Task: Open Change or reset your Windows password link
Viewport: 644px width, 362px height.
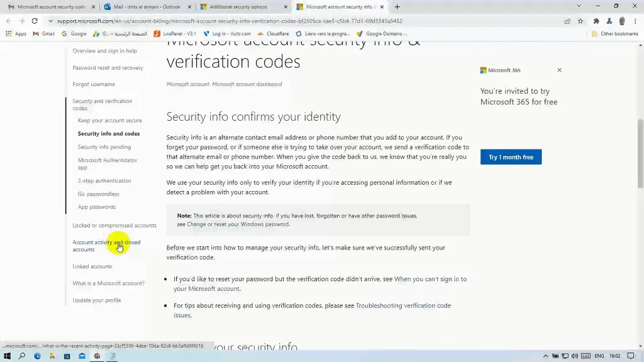Action: (x=238, y=224)
